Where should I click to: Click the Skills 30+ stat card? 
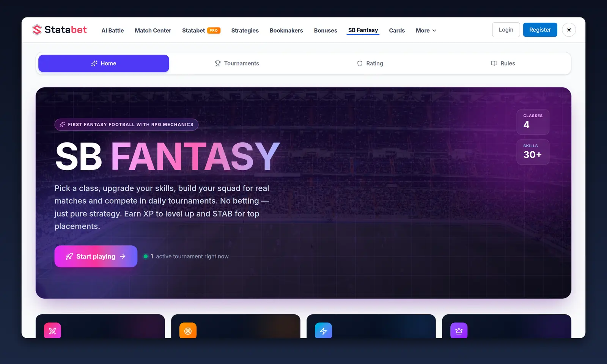533,152
